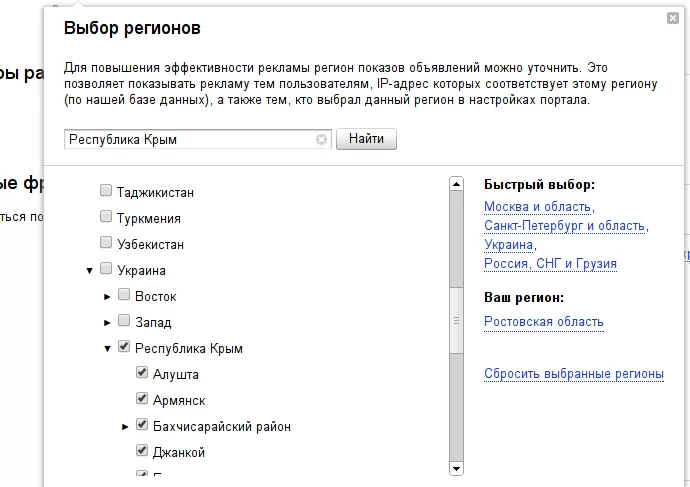Expand the Восток subtree arrow
This screenshot has height=487, width=690.
(x=107, y=296)
